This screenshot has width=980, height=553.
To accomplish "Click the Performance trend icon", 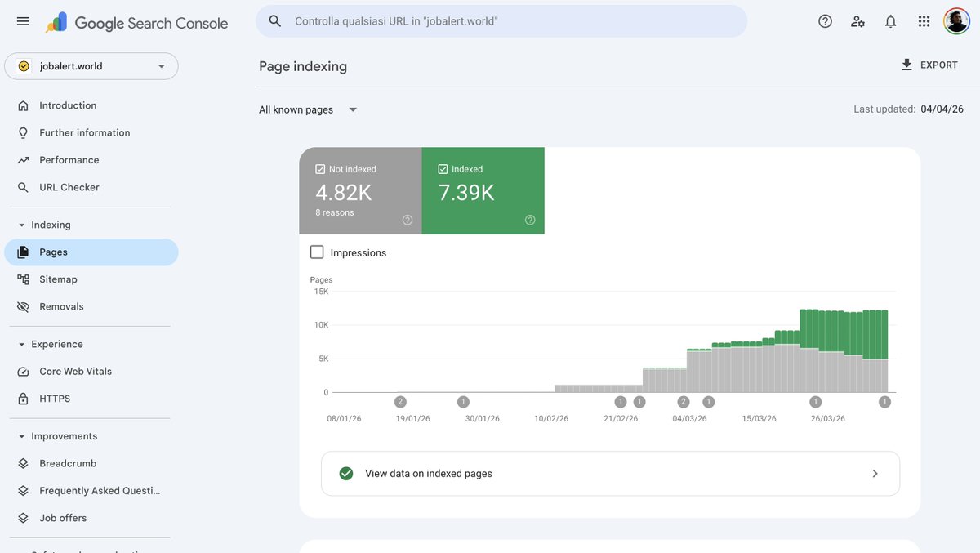I will tap(23, 160).
